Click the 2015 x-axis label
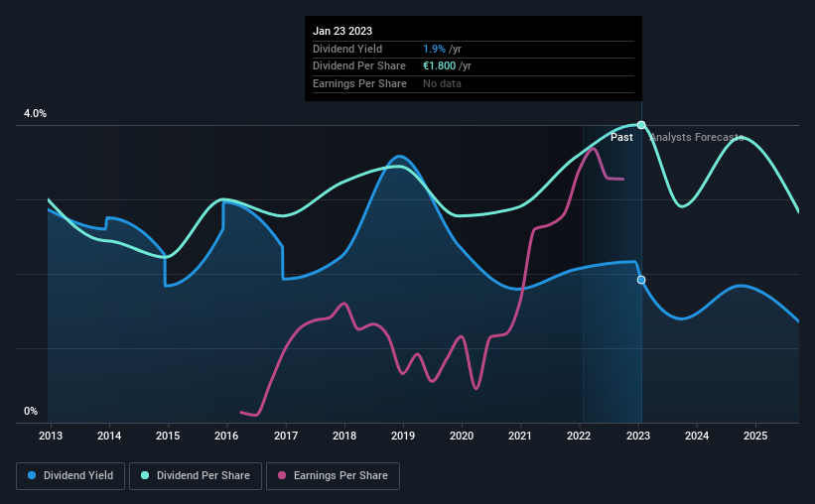Viewport: 815px width, 504px height. 168,436
